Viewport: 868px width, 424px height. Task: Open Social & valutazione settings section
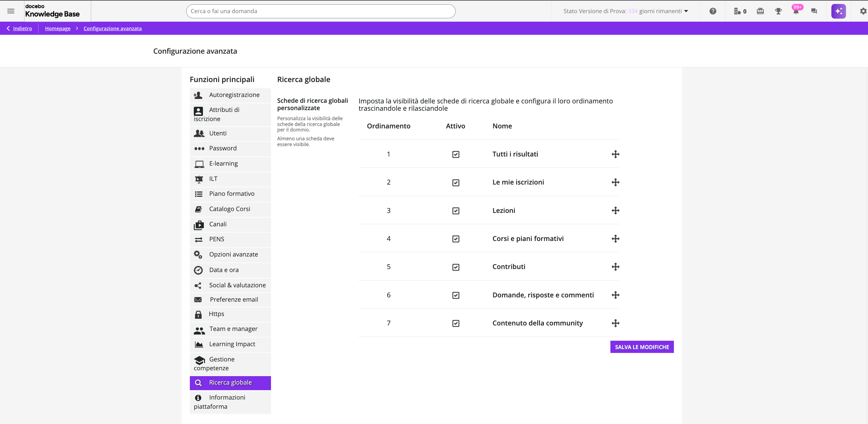point(237,285)
